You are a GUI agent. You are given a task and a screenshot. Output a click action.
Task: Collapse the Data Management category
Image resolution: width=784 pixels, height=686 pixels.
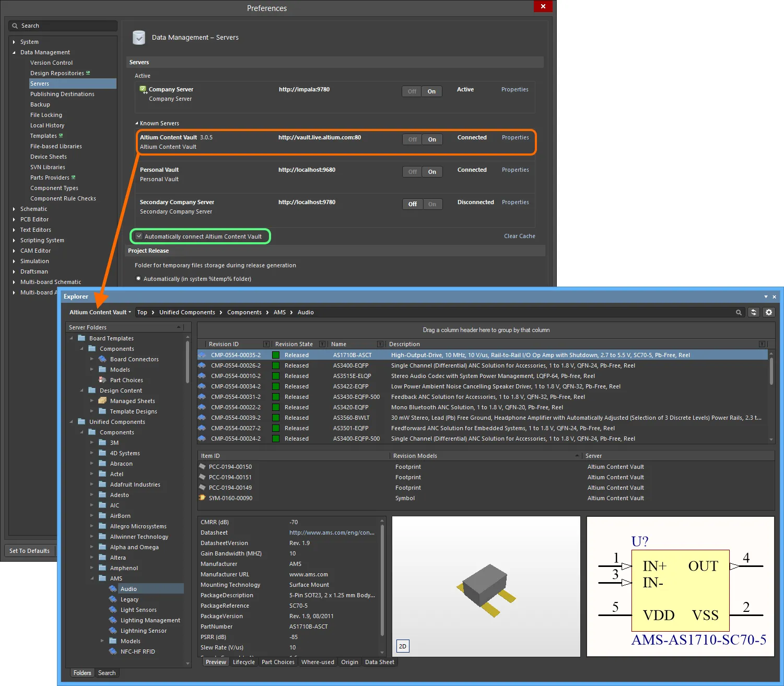14,52
